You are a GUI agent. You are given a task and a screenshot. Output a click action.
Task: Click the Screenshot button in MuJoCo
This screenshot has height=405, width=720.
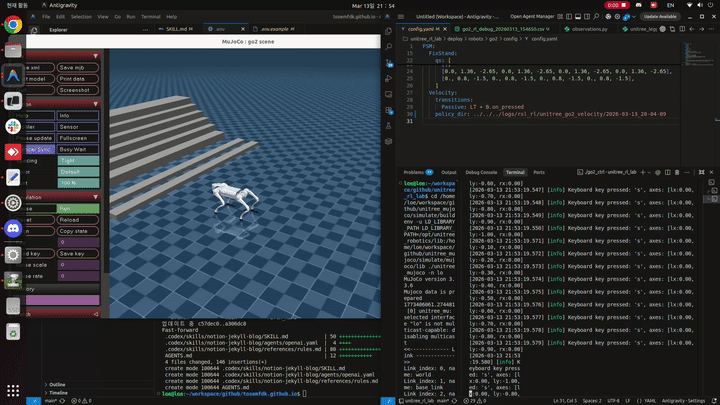[77, 90]
